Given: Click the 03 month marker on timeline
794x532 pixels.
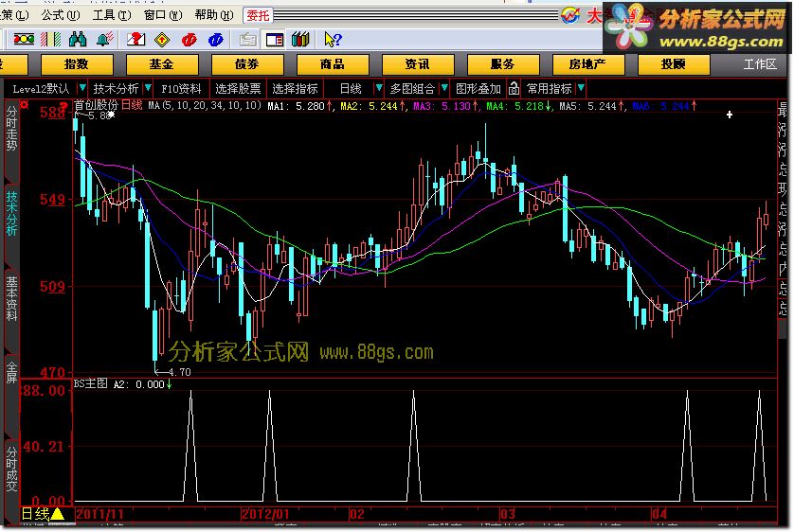Looking at the screenshot, I should [508, 515].
